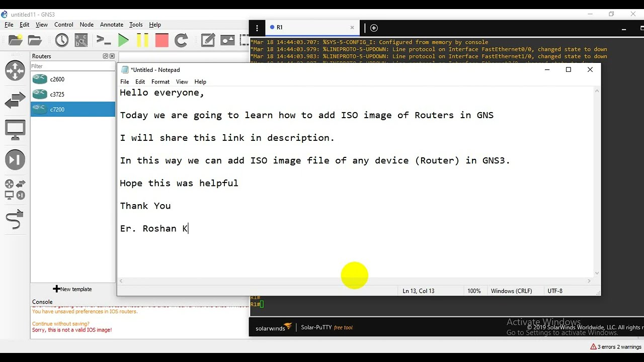
Task: Create new blank project in GNS3 toolbar
Action: [x=16, y=40]
